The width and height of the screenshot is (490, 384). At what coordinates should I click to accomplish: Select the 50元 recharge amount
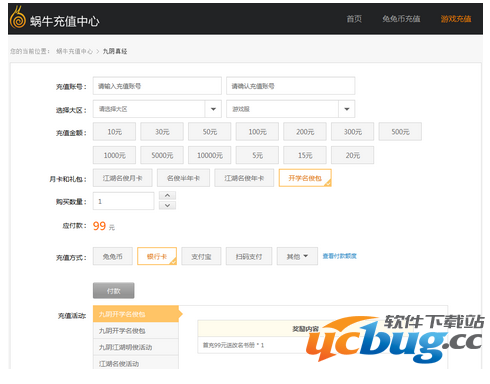click(x=210, y=132)
